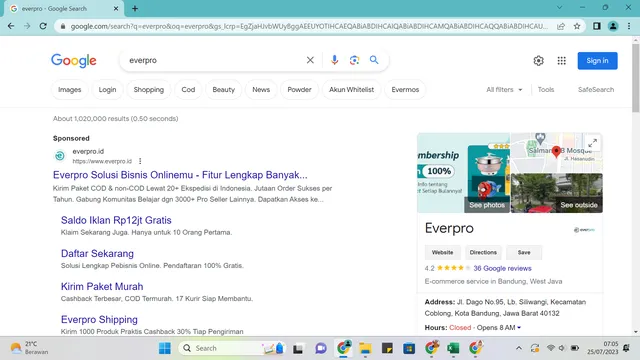Bookmark this page with the star icon
This screenshot has height=360, width=640.
click(577, 26)
